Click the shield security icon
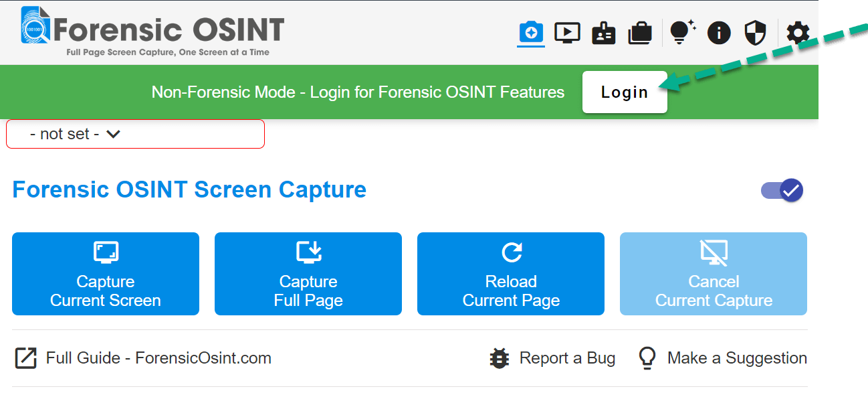The height and width of the screenshot is (395, 868). (x=755, y=32)
